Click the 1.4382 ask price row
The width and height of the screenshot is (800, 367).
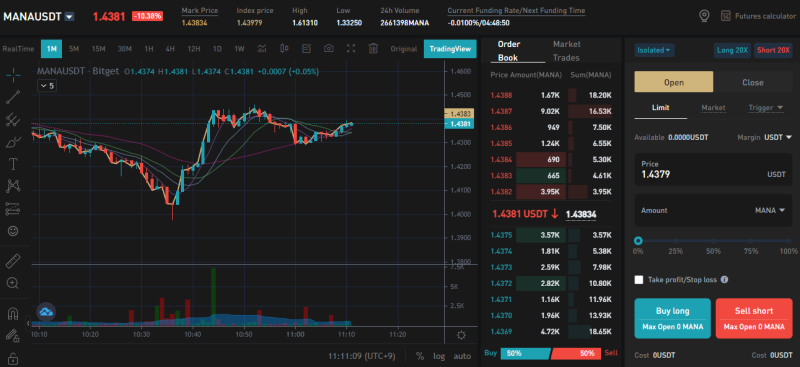click(551, 192)
